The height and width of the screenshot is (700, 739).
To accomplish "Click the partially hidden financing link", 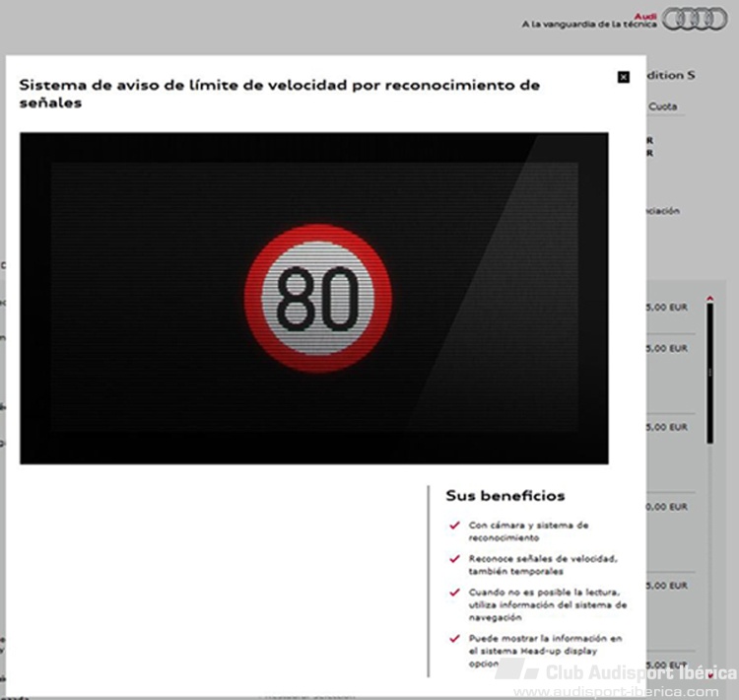I will tap(663, 211).
